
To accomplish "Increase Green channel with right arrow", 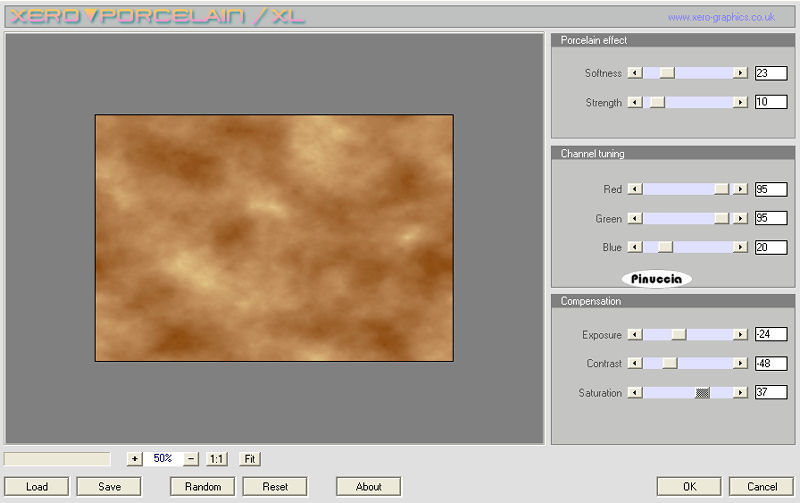I will (740, 218).
